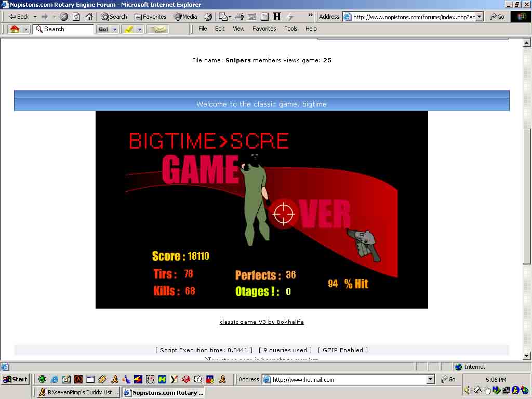The image size is (532, 399).
Task: Open the Media pane button
Action: pos(185,17)
